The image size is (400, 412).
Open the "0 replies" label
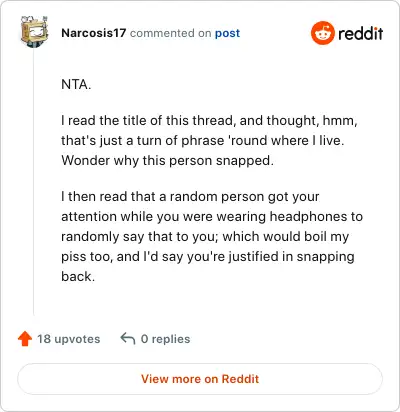(165, 339)
